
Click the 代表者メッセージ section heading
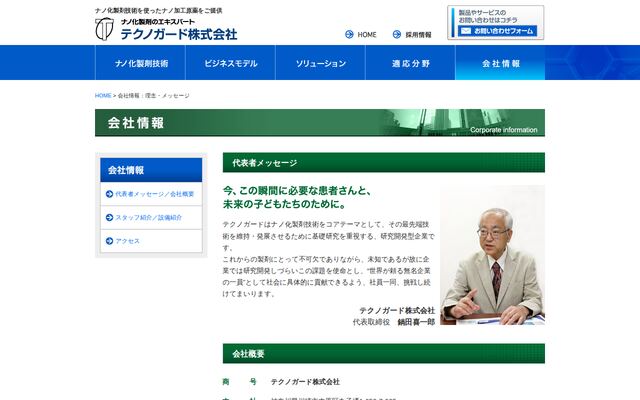click(384, 163)
